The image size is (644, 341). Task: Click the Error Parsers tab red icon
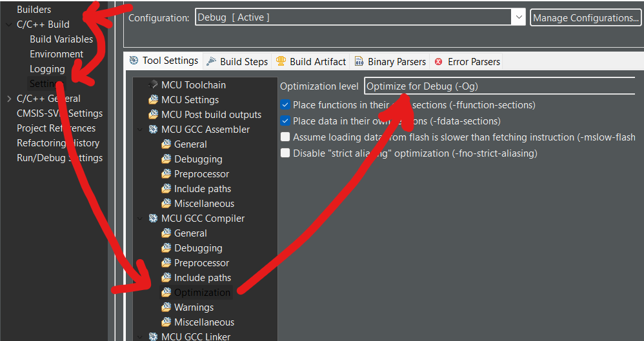[439, 62]
